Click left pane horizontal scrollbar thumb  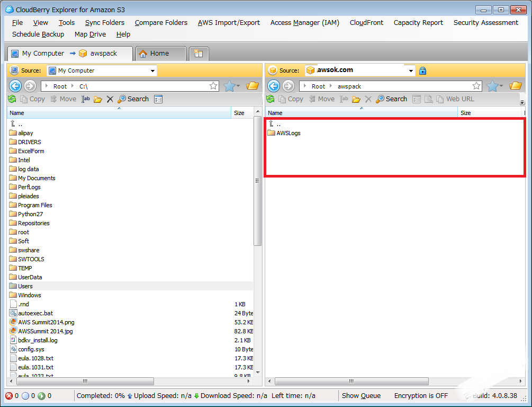tap(85, 381)
